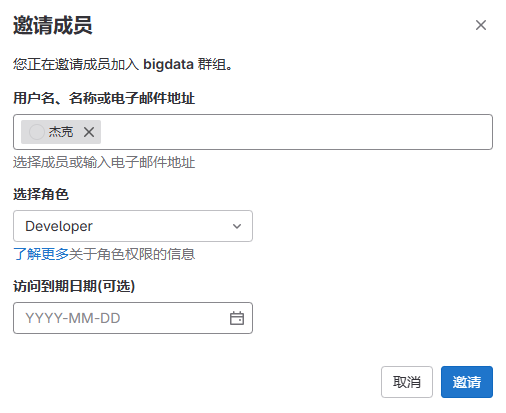The height and width of the screenshot is (413, 506).
Task: Open the 了解更多 link
Action: pyautogui.click(x=41, y=254)
